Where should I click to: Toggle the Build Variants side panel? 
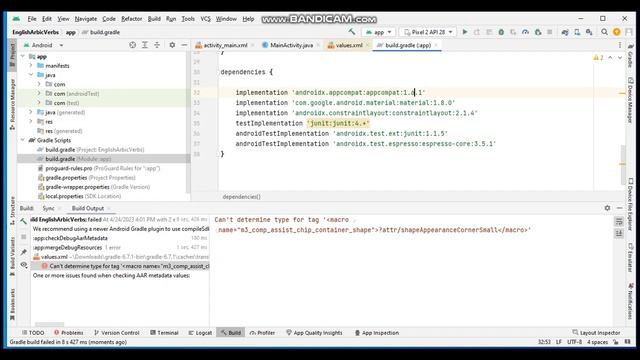12,256
